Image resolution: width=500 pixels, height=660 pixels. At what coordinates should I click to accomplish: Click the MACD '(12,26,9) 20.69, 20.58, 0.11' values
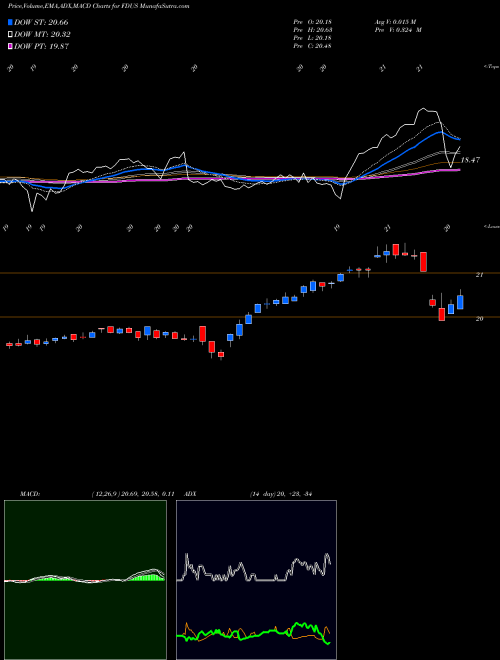tap(133, 494)
